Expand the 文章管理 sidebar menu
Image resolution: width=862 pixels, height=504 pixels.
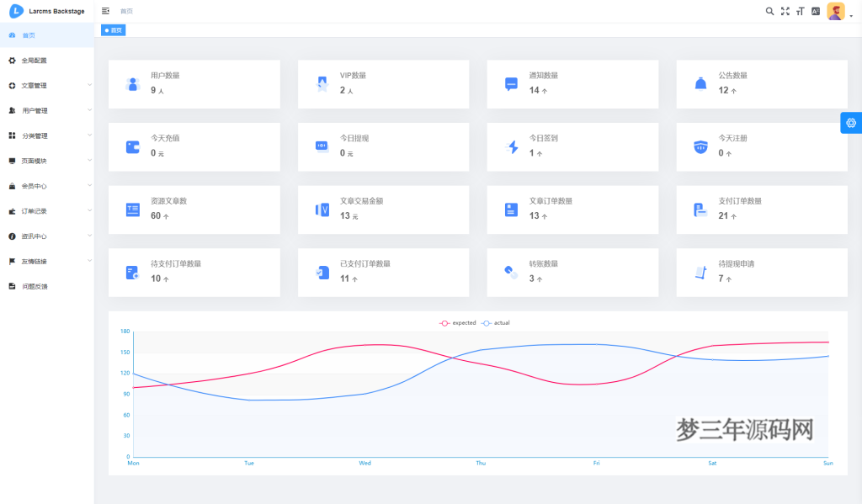(x=46, y=85)
